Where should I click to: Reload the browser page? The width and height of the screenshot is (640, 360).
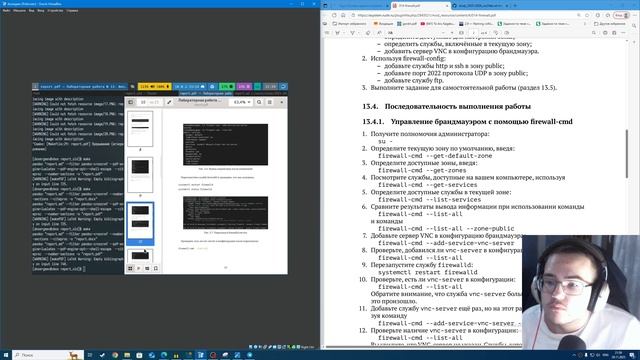coord(334,15)
